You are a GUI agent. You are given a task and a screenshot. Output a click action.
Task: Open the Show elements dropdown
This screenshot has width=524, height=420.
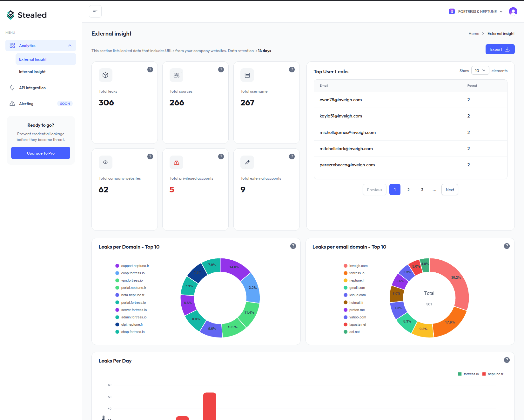pos(480,70)
